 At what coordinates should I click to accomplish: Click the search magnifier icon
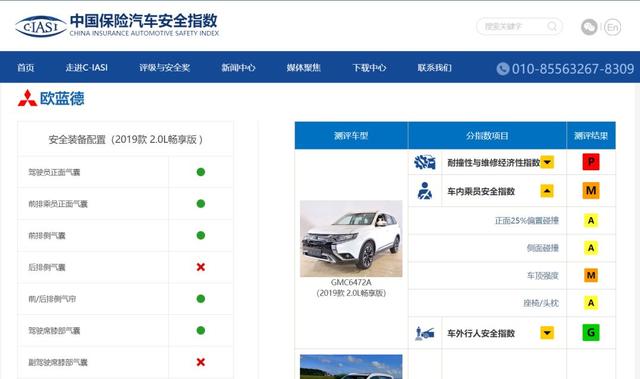tap(552, 27)
